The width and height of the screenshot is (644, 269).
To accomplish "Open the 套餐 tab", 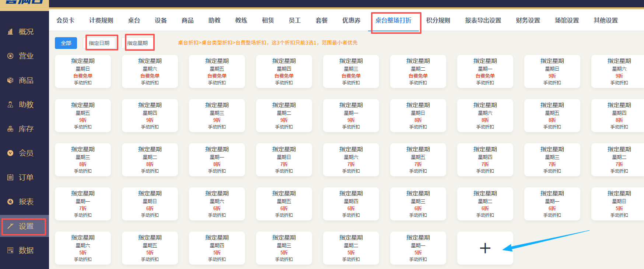I will [x=322, y=20].
